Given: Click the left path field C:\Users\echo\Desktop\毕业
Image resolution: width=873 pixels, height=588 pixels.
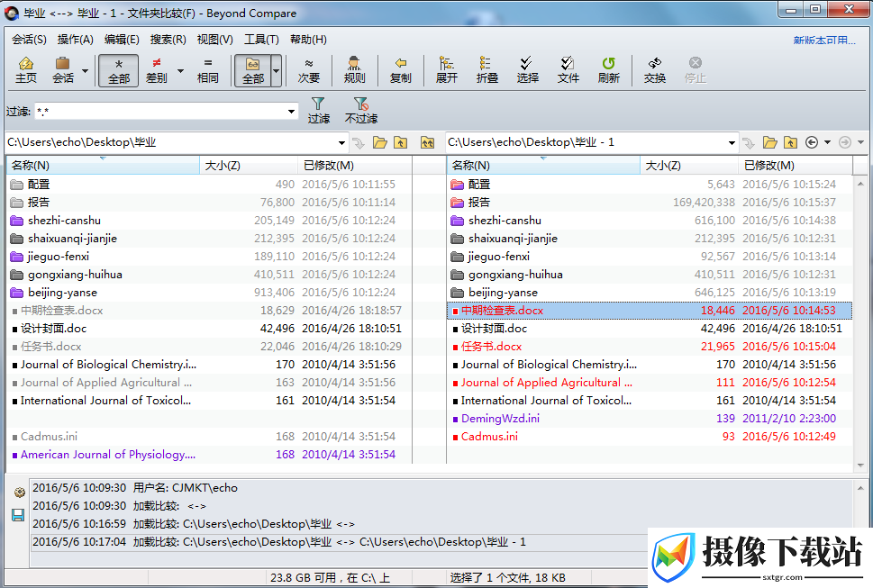Looking at the screenshot, I should point(169,142).
